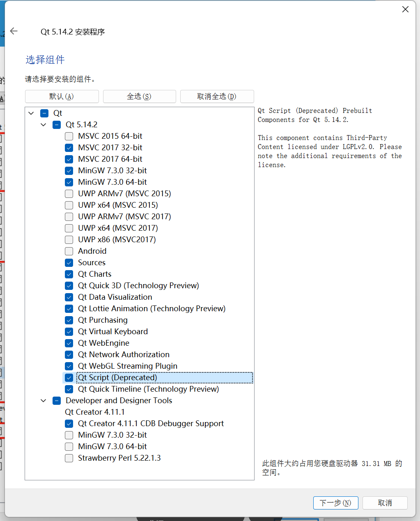The width and height of the screenshot is (420, 521).
Task: Click the 取消全选(D) deselect all button
Action: (217, 96)
